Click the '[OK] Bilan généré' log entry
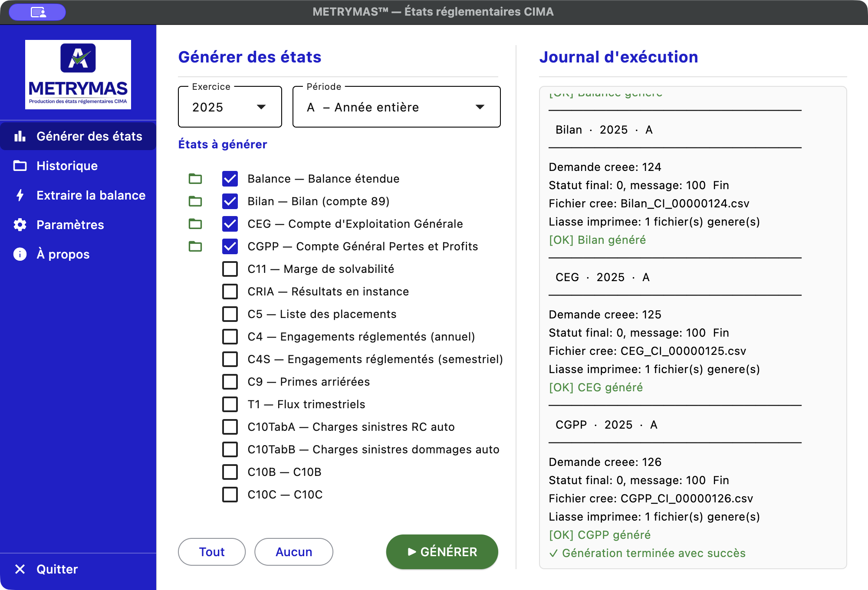 click(x=598, y=240)
